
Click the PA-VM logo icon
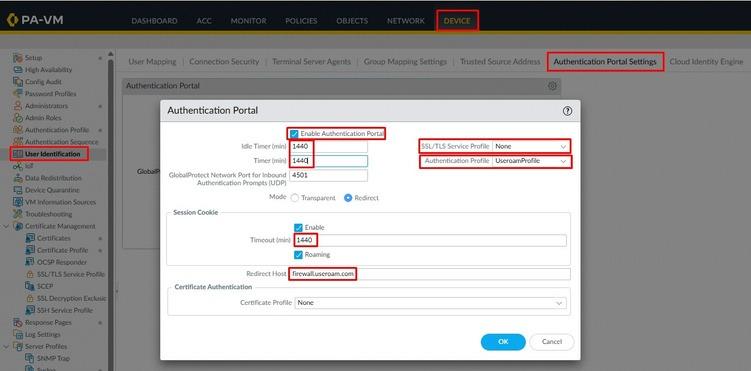(x=12, y=20)
